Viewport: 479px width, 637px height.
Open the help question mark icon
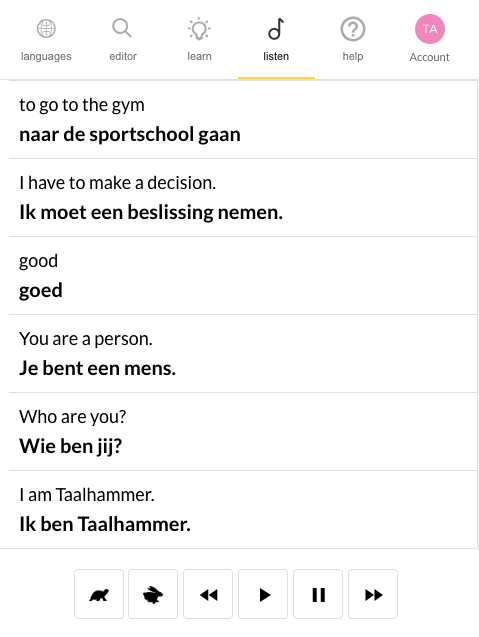(353, 29)
